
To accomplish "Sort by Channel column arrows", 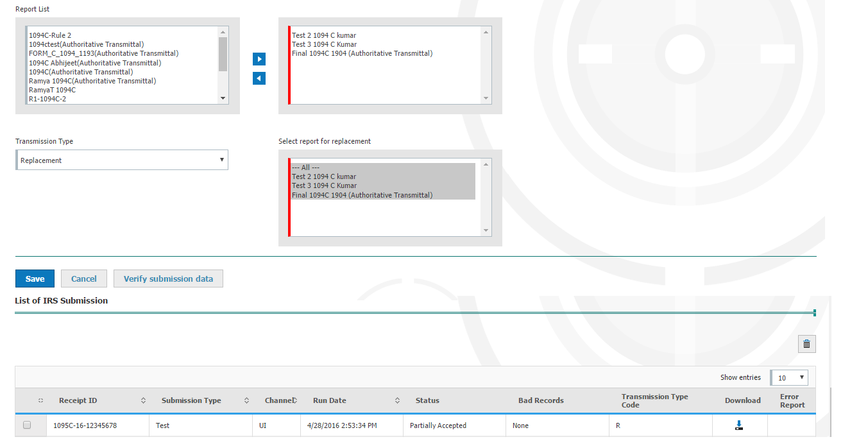I will coord(295,400).
